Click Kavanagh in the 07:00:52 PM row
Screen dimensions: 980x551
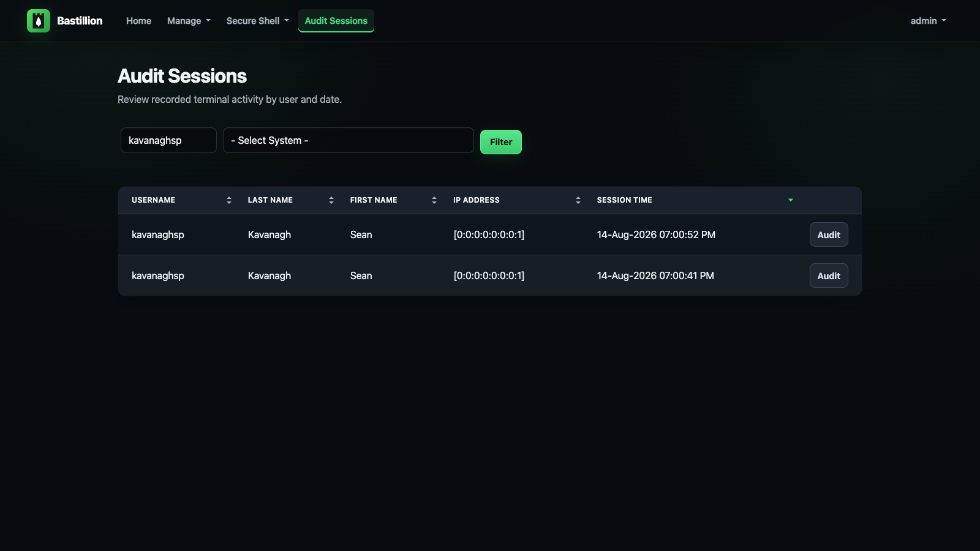269,234
